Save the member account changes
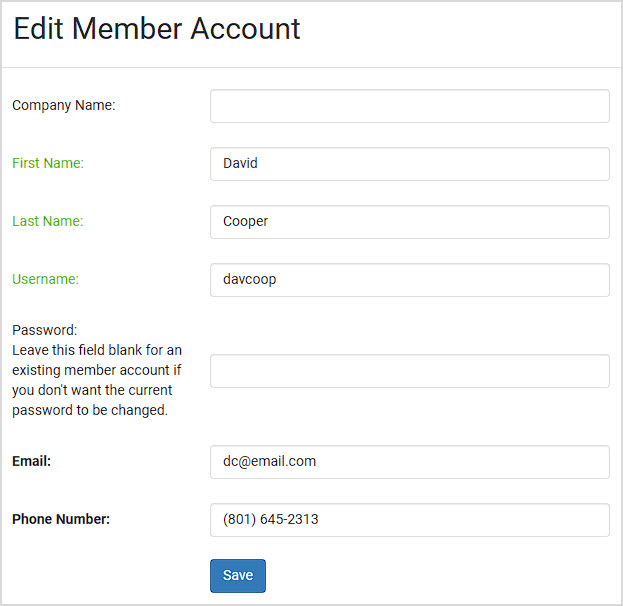The width and height of the screenshot is (623, 606). (x=238, y=576)
